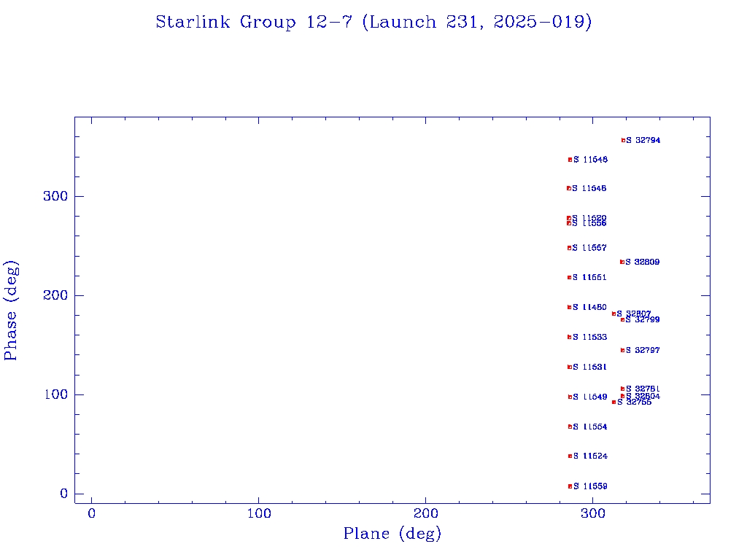The width and height of the screenshot is (747, 560).
Task: Click the 300 tick label on Phase axis
Action: pyautogui.click(x=55, y=196)
